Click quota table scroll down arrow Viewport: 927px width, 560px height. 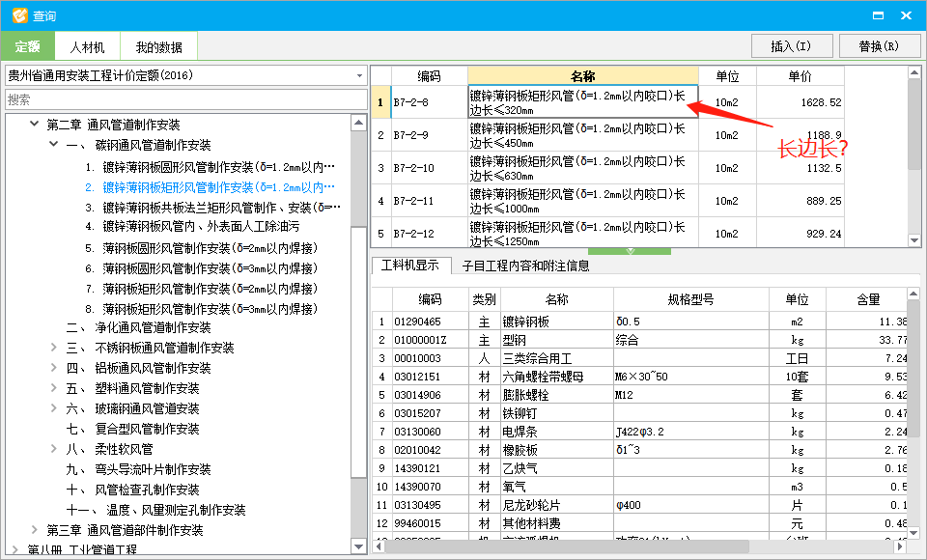pyautogui.click(x=914, y=240)
